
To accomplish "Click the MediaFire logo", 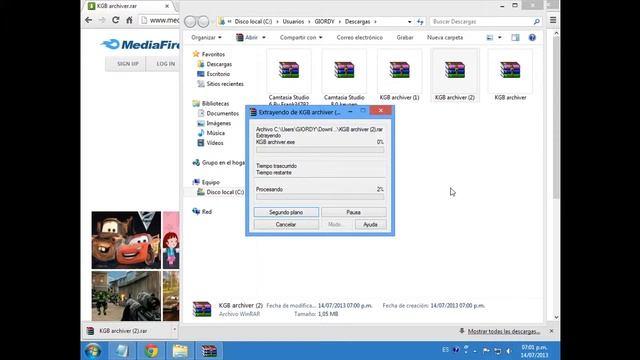I will pyautogui.click(x=140, y=44).
